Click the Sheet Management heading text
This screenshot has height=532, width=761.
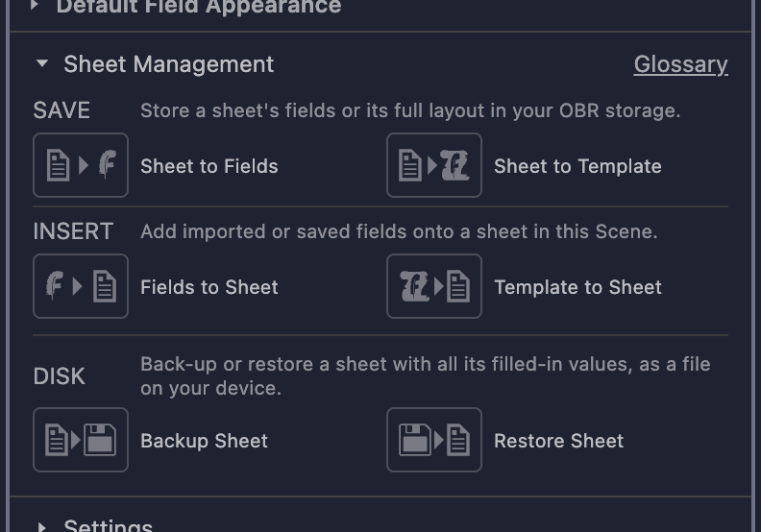(x=169, y=64)
